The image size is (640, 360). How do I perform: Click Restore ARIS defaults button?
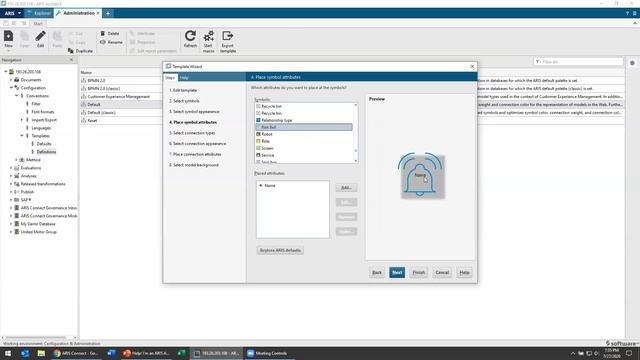click(280, 250)
